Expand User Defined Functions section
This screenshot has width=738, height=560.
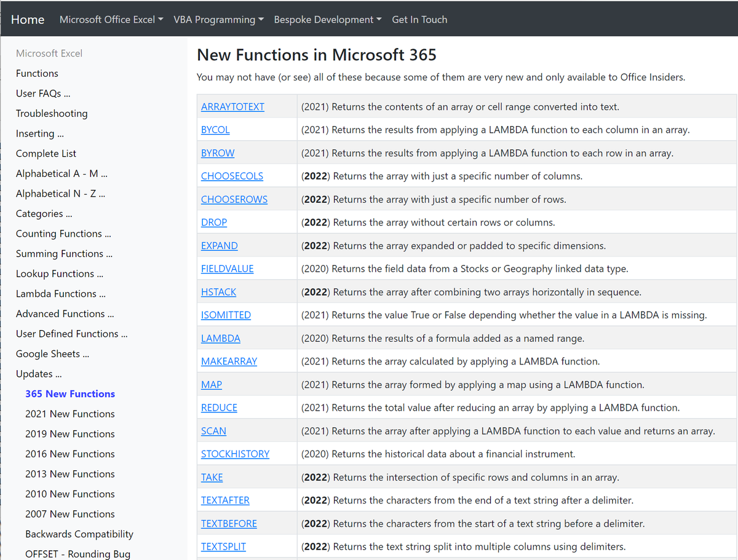tap(72, 334)
